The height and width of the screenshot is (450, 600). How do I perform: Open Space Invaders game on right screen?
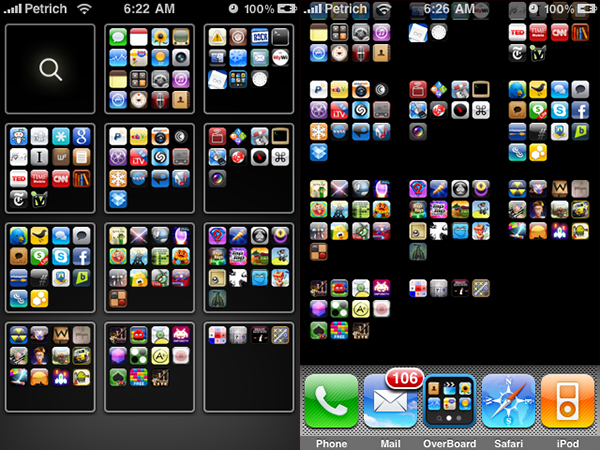point(381,288)
